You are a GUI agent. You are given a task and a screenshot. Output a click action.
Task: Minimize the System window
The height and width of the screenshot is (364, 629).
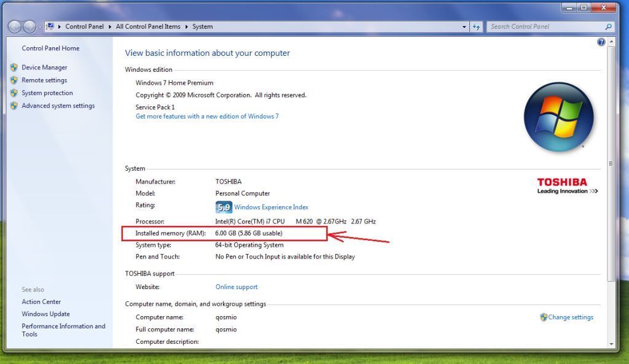click(569, 7)
